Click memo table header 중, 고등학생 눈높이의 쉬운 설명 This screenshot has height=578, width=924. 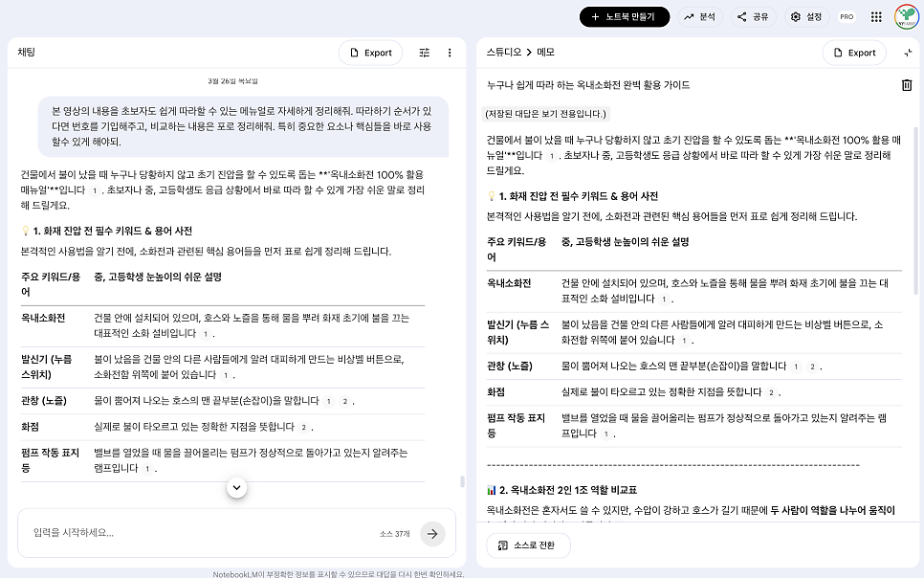pyautogui.click(x=626, y=242)
